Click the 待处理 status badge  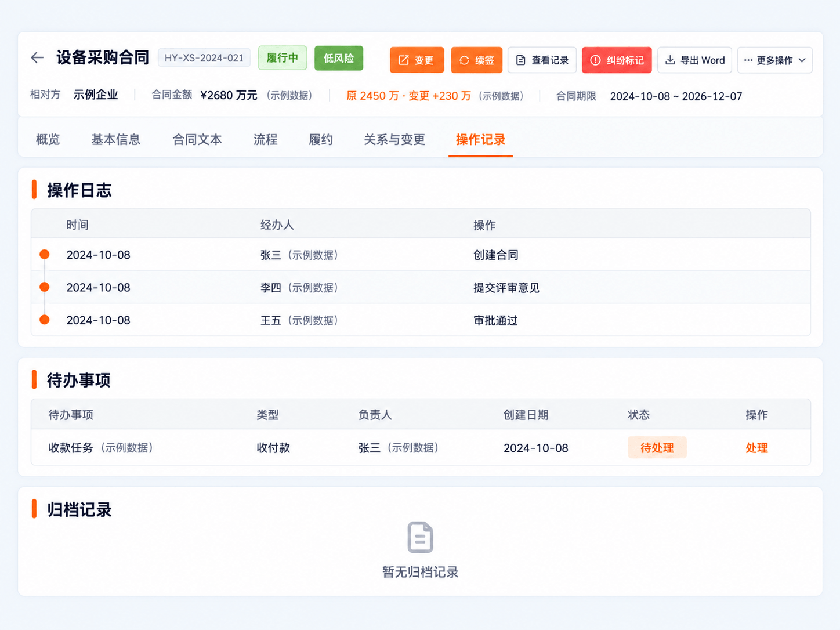pyautogui.click(x=657, y=447)
